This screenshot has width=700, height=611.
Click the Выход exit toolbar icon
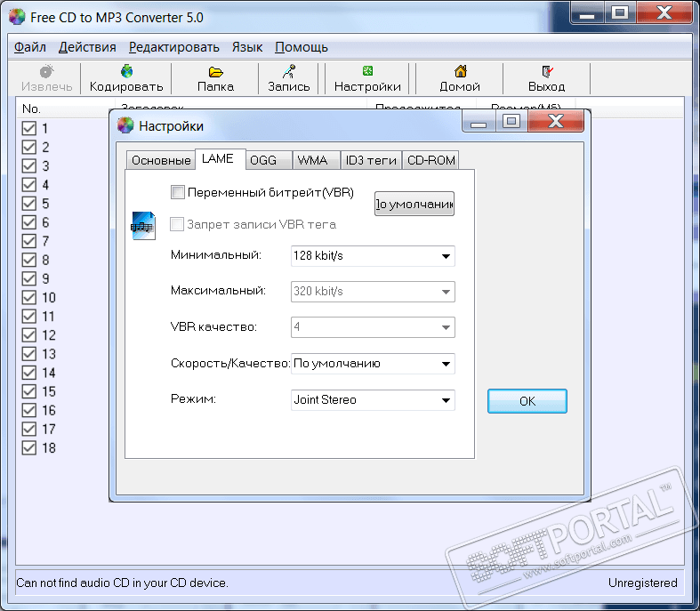[547, 71]
